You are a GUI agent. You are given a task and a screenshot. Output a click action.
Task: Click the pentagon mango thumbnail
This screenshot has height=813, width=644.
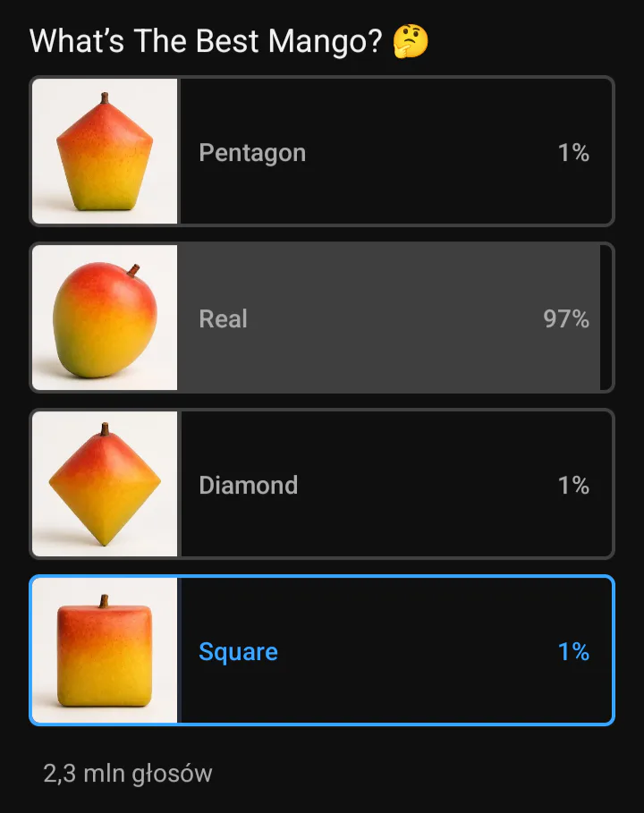pyautogui.click(x=105, y=151)
